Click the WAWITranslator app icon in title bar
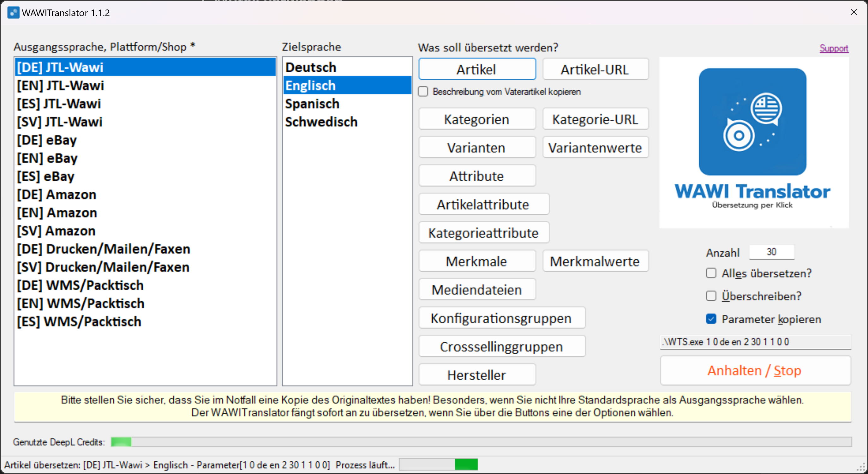 (x=13, y=12)
